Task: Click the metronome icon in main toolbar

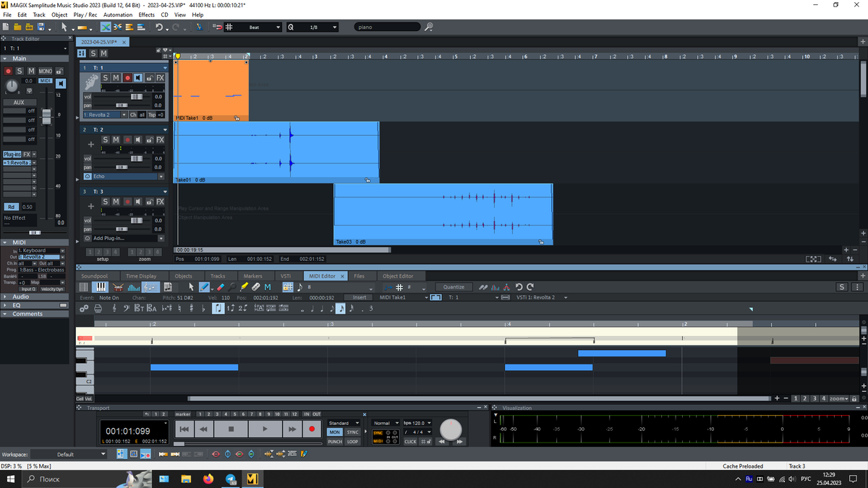Action: point(199,27)
